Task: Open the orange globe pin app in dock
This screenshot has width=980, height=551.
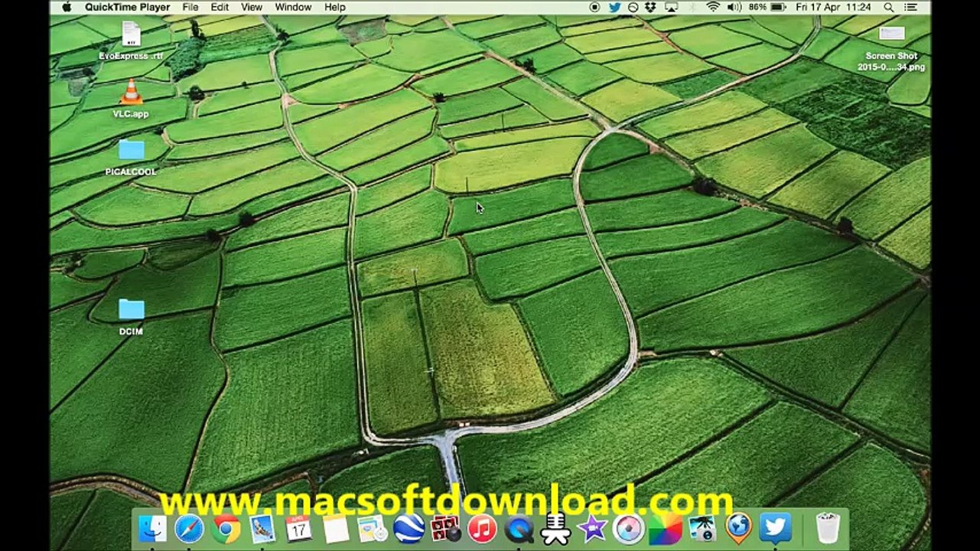Action: tap(739, 528)
